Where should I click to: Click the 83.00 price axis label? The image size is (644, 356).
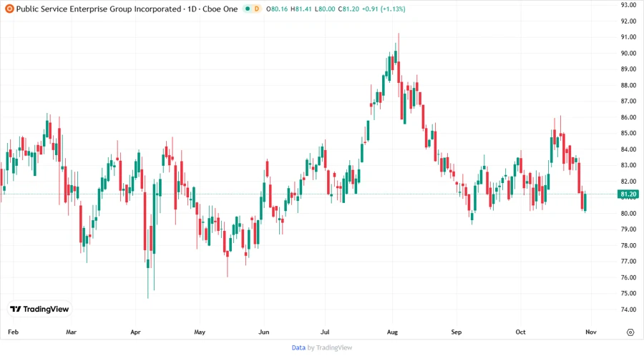(x=628, y=165)
